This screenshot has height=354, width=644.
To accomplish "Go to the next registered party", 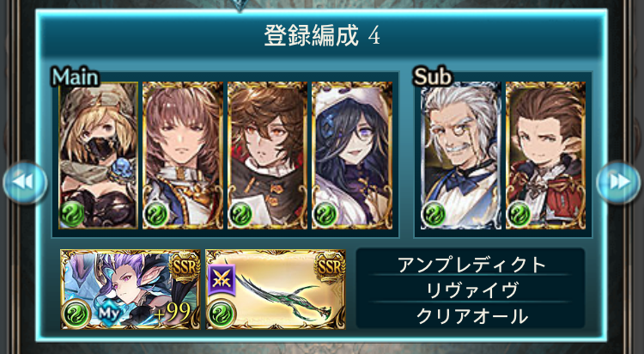I will click(x=618, y=182).
